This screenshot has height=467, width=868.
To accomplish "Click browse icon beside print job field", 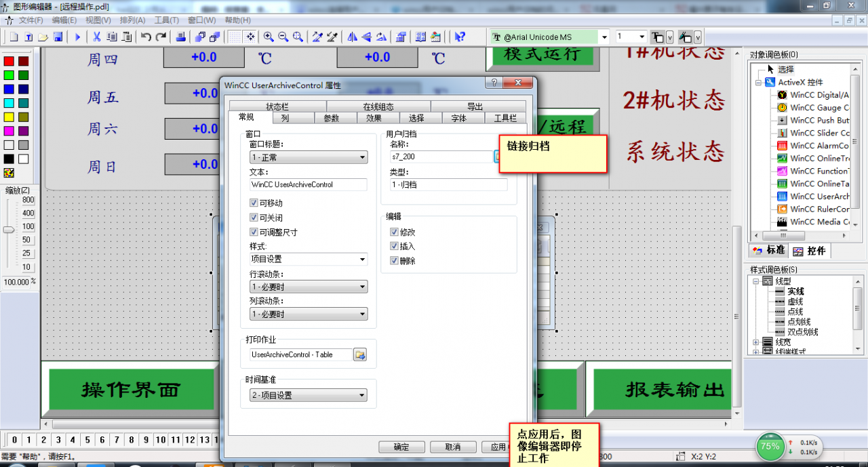I will click(x=359, y=354).
